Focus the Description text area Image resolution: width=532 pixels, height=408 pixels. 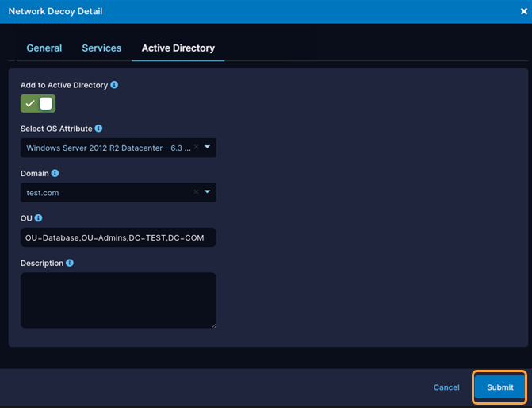point(117,299)
